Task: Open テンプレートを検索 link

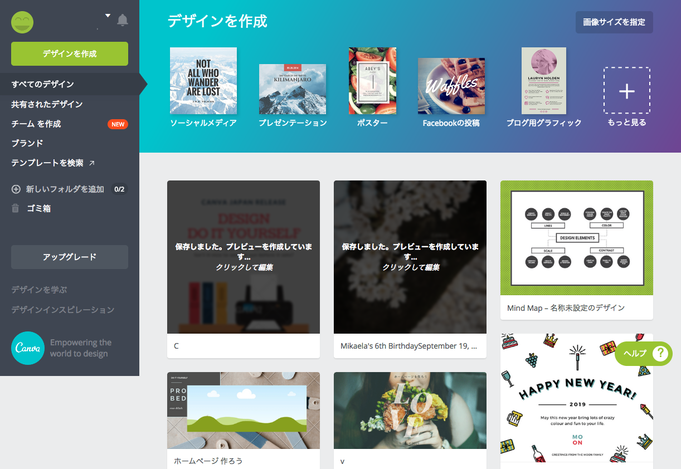Action: (47, 163)
